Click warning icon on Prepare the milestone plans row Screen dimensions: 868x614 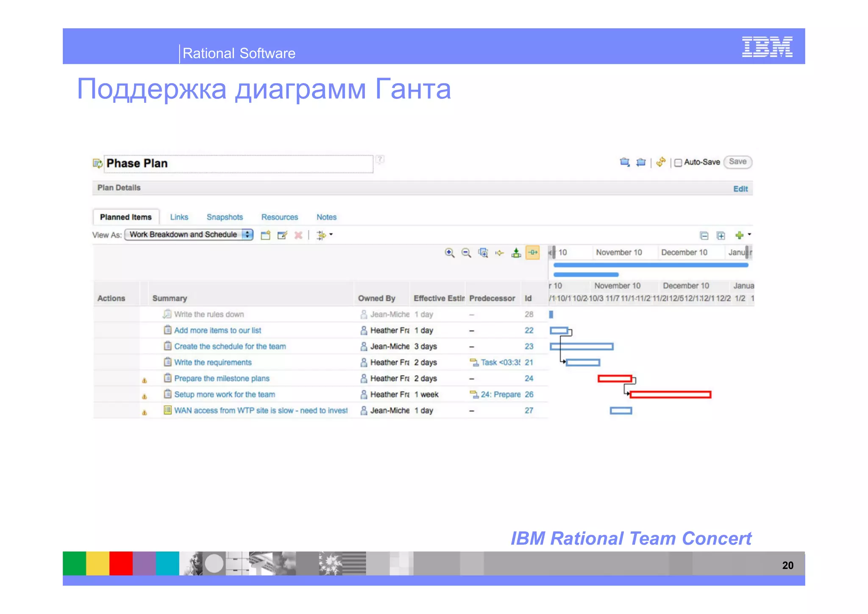pyautogui.click(x=145, y=380)
